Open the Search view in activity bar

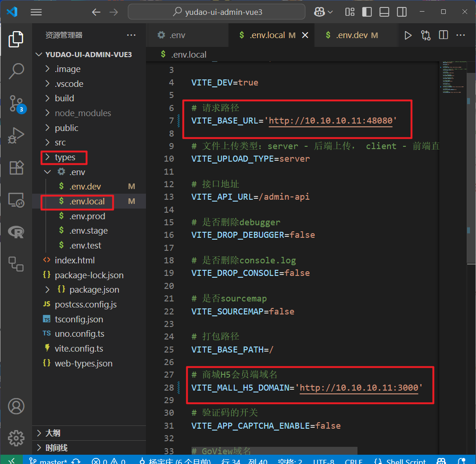(x=16, y=71)
